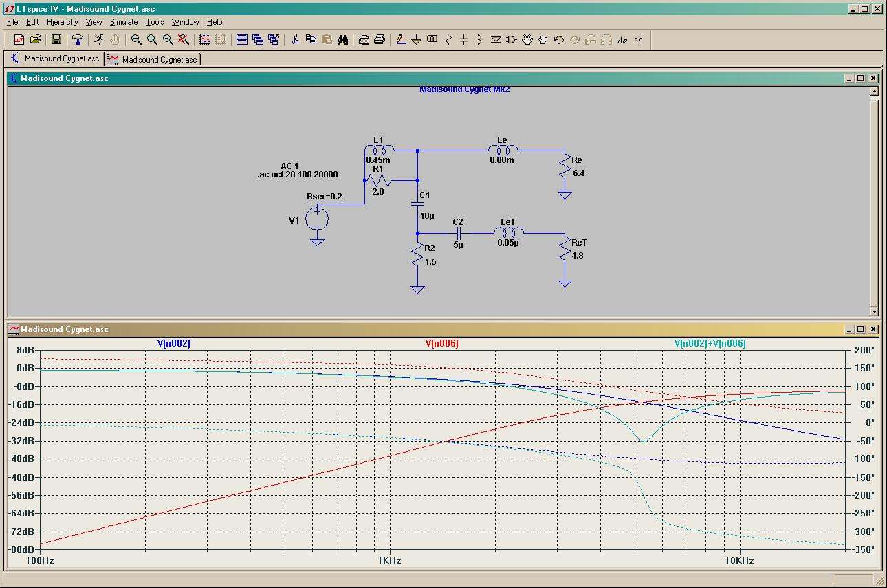Click the Copy icon in toolbar

point(311,40)
